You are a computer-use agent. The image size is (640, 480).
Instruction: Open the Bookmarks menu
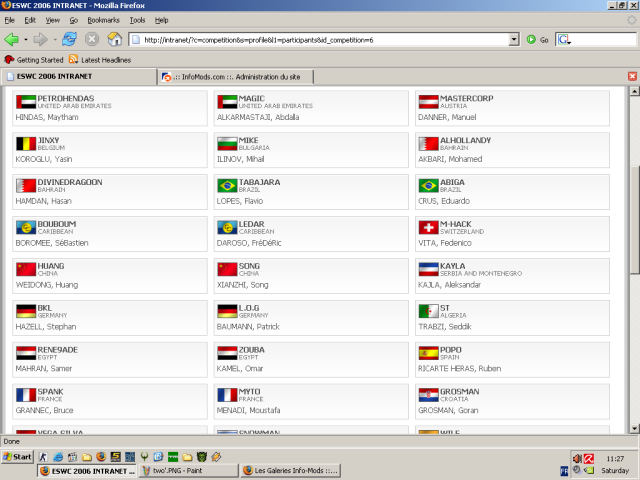(x=103, y=20)
